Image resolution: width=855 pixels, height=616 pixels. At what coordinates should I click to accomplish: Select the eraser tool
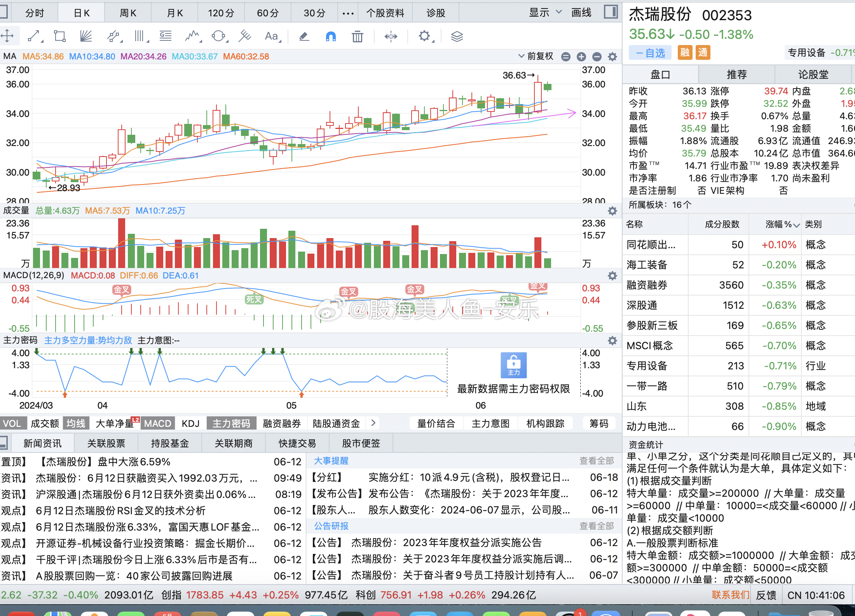coord(304,36)
